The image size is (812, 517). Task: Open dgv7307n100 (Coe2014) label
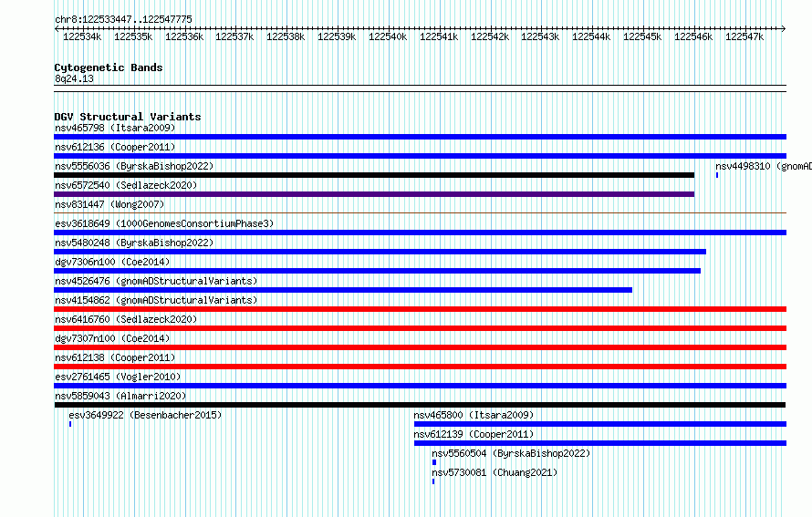point(112,338)
